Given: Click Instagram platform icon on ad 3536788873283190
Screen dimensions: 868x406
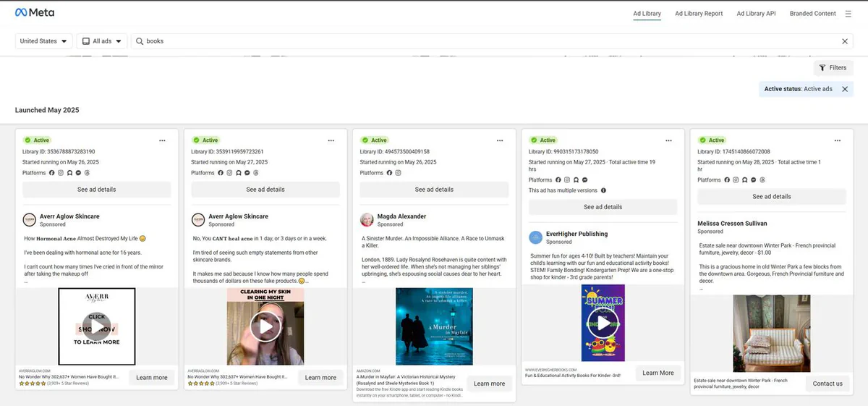Looking at the screenshot, I should [61, 173].
